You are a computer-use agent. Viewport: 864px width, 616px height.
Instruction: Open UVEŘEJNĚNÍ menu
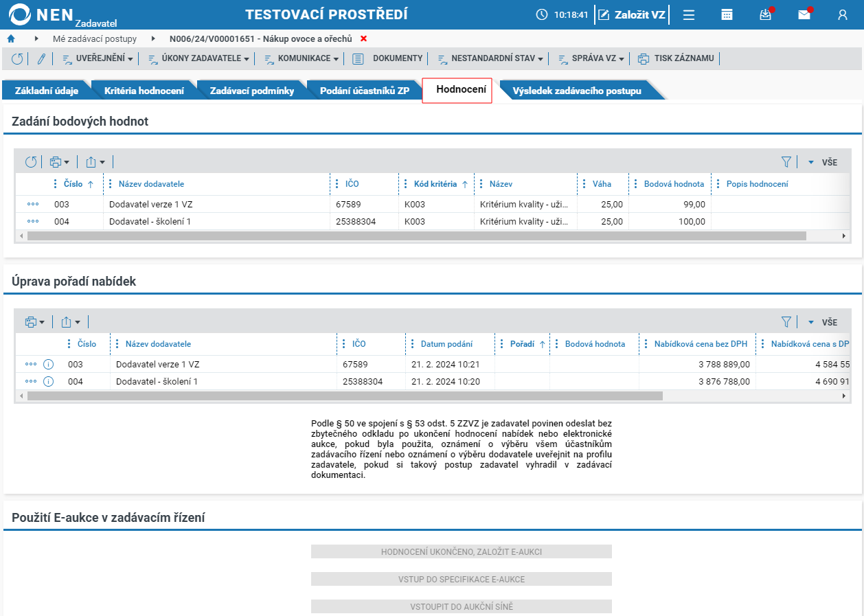click(98, 59)
